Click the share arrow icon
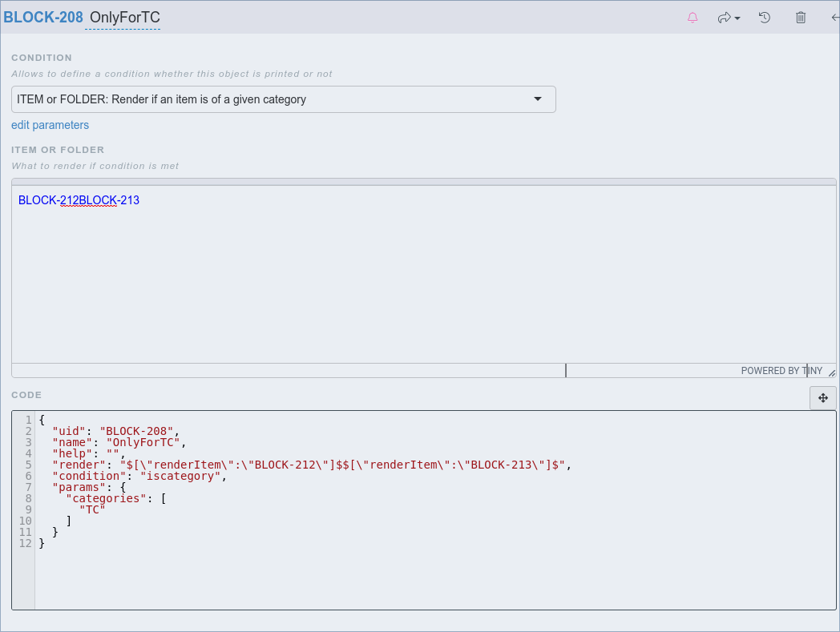 pos(724,18)
